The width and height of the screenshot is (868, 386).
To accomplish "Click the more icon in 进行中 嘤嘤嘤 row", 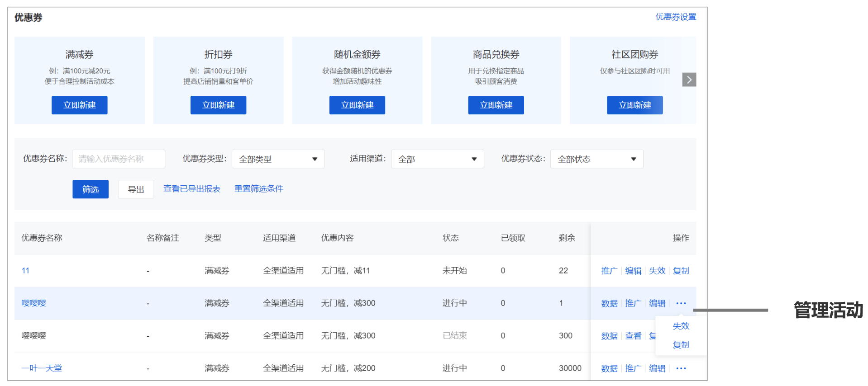I will (681, 303).
